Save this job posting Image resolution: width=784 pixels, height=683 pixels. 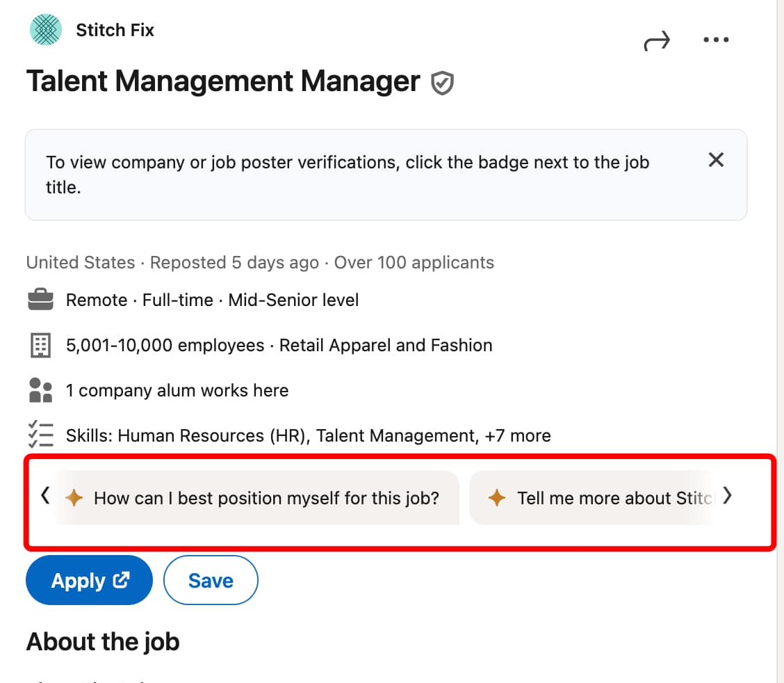pos(211,580)
